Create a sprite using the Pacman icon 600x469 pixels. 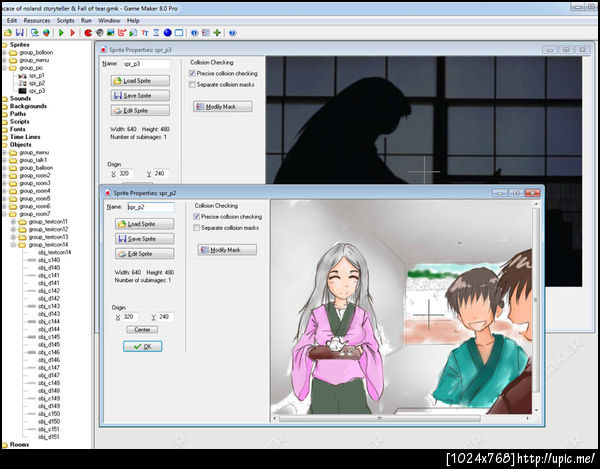pyautogui.click(x=88, y=33)
